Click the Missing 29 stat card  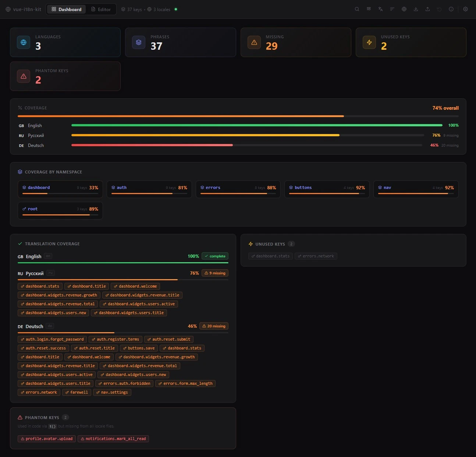295,42
